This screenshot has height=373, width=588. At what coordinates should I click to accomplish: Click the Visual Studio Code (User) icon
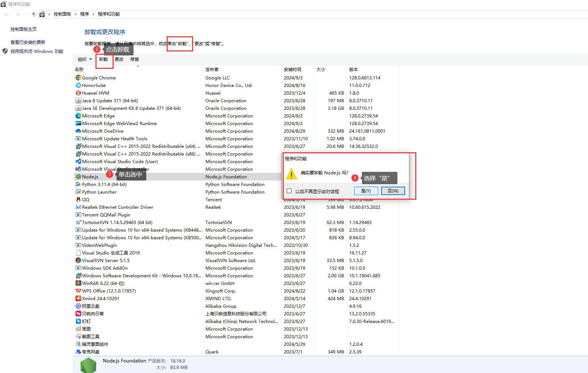point(78,161)
